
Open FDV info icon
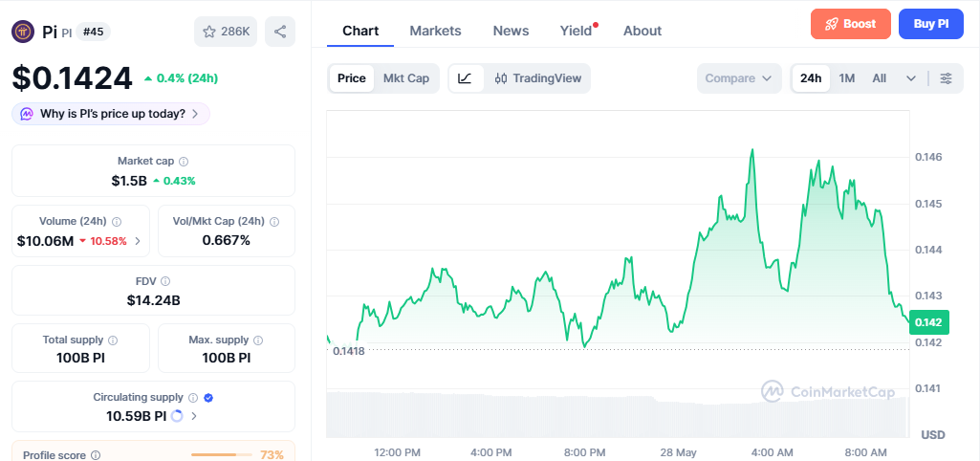(165, 281)
